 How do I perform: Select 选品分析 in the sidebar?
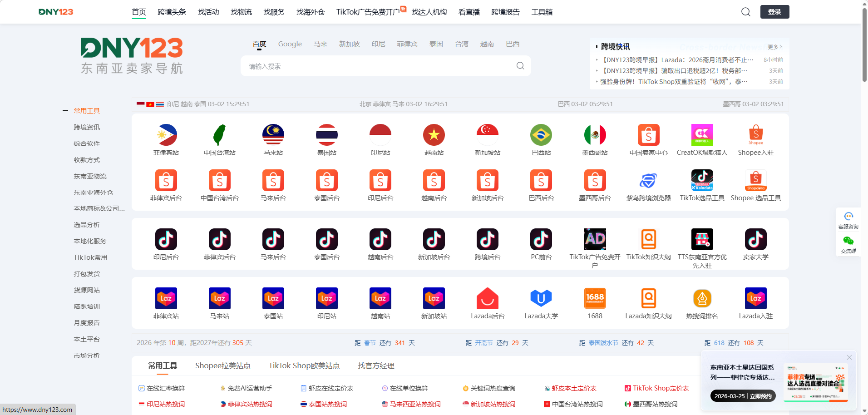(87, 225)
